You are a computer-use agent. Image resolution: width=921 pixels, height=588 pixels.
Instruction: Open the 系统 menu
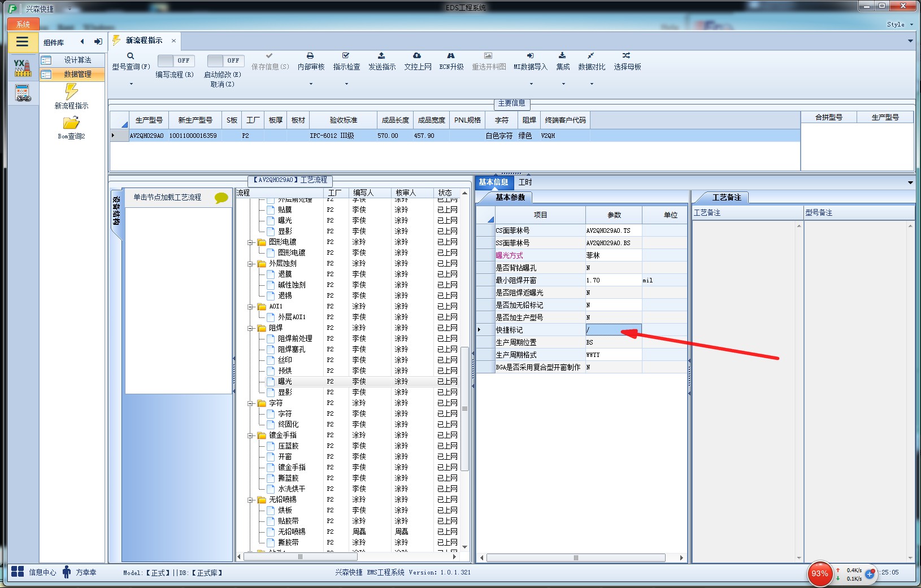tap(23, 24)
